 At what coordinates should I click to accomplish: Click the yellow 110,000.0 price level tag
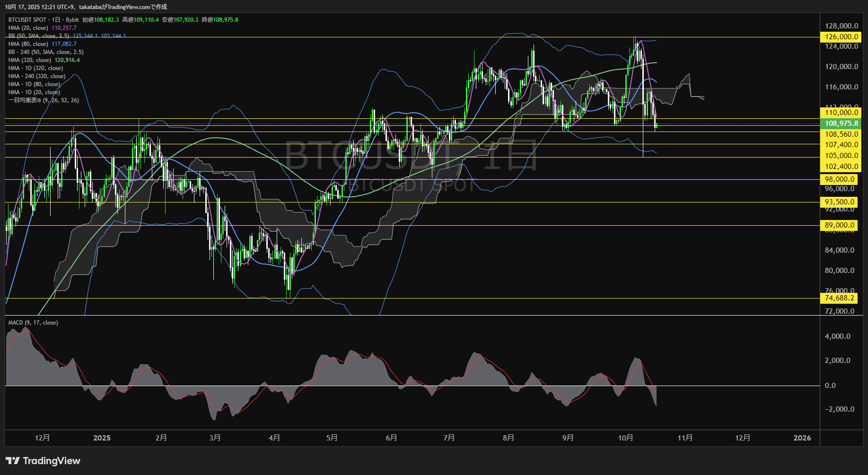(841, 113)
